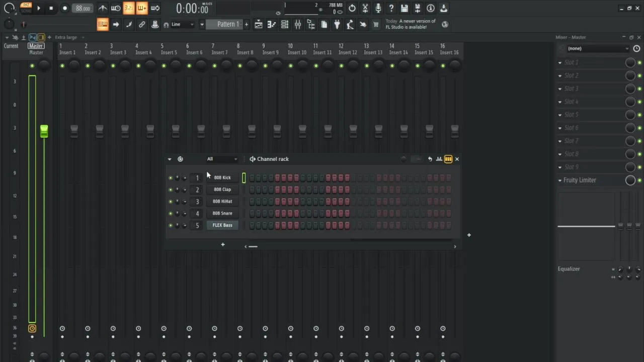Screen dimensions: 644x362
Task: Open the playlist view icon
Action: [x=258, y=24]
